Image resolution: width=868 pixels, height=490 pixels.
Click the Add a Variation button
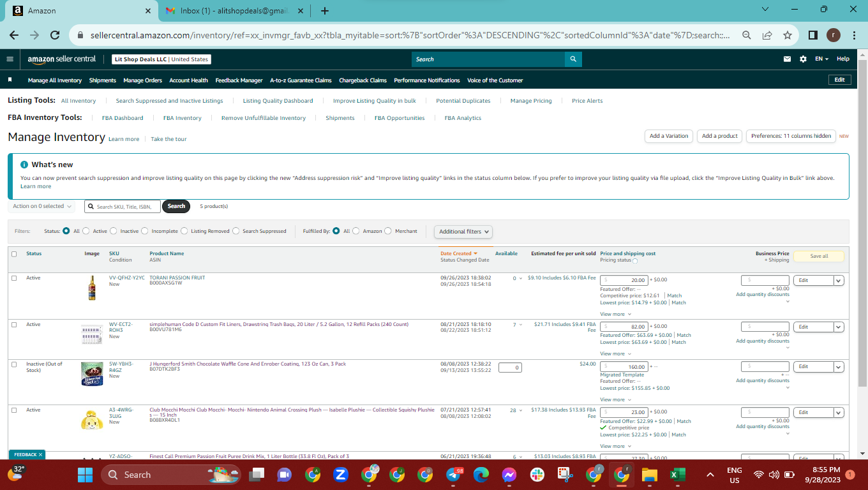coord(669,136)
